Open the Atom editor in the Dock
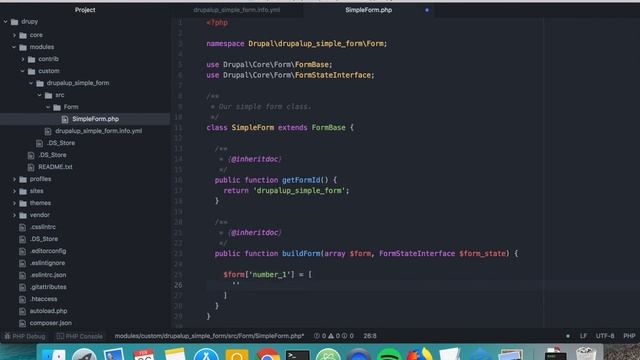 tap(328, 354)
